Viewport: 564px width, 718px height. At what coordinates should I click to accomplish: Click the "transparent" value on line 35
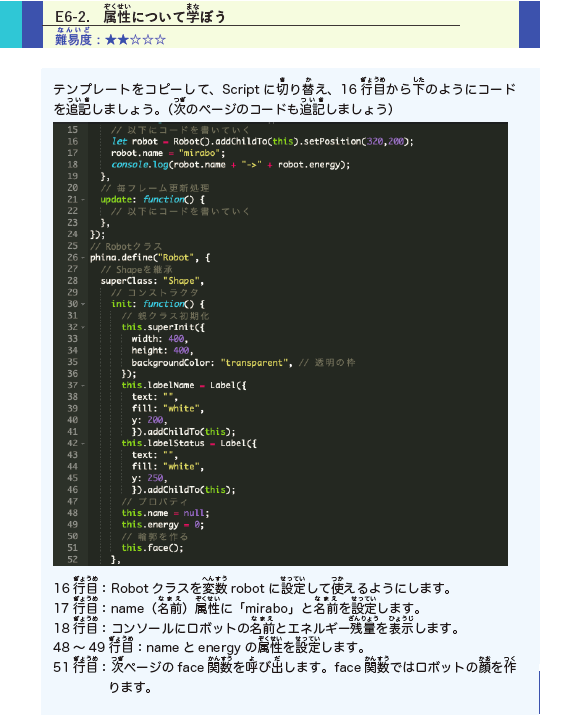pyautogui.click(x=255, y=363)
